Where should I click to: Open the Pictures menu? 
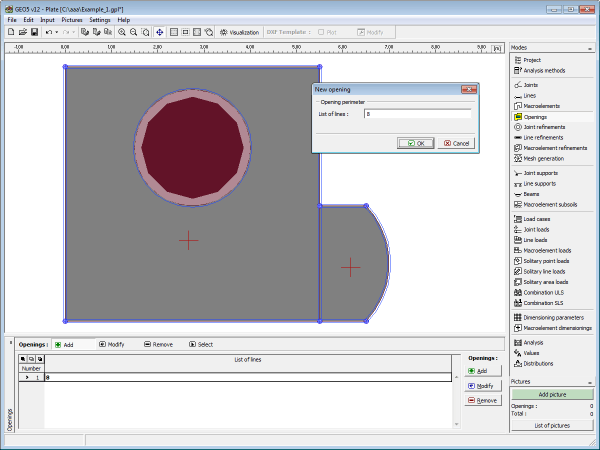(72, 19)
